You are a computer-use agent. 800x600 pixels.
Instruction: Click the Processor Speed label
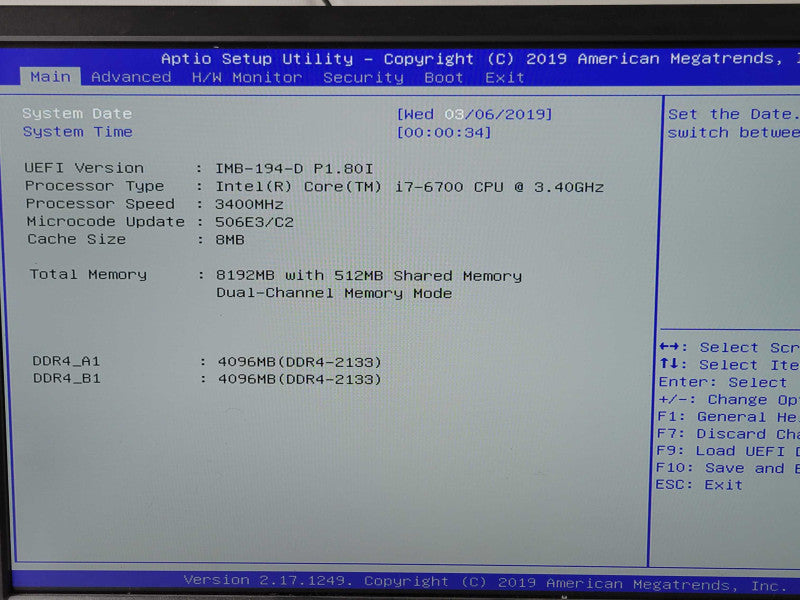(100, 204)
